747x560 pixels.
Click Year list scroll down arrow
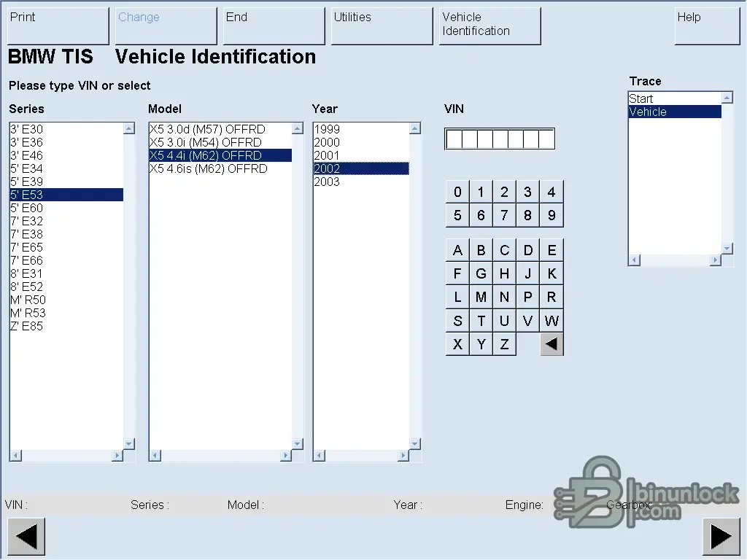pyautogui.click(x=415, y=444)
